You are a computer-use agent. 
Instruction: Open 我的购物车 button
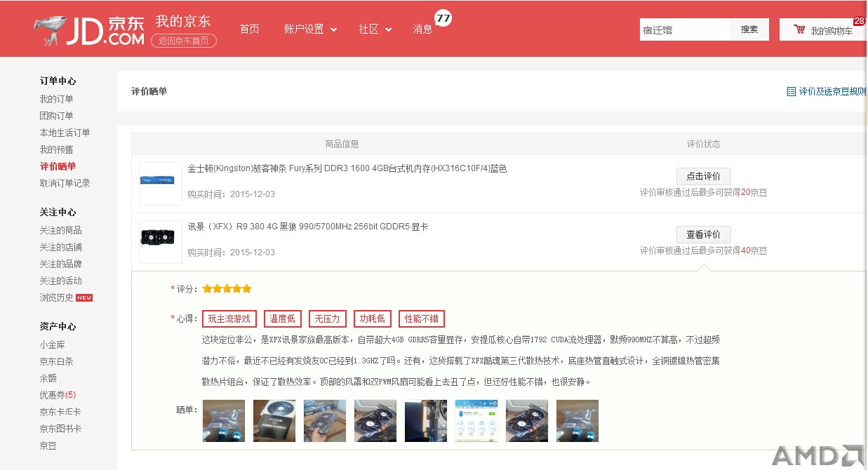[x=822, y=29]
